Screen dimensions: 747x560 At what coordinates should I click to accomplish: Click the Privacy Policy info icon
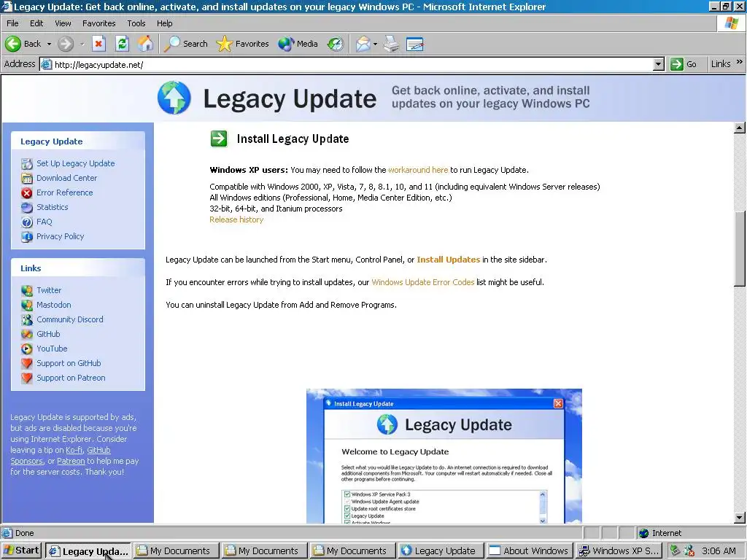coord(27,237)
